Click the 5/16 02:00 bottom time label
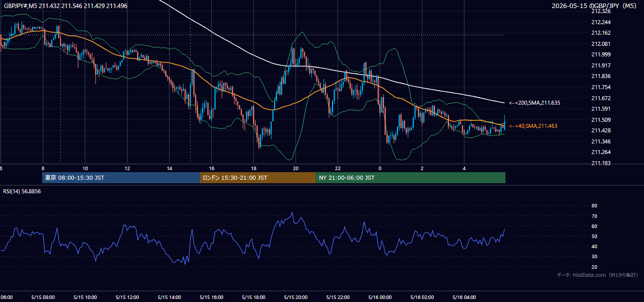 coord(422,297)
